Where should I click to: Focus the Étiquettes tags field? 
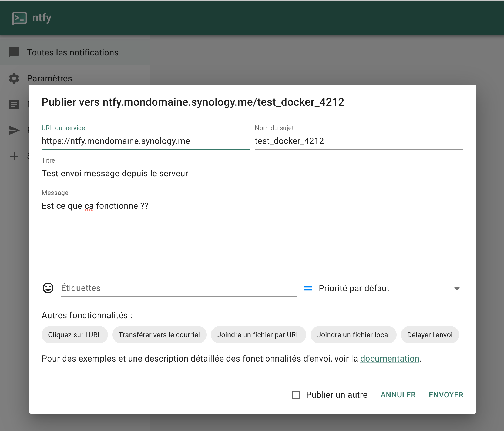pos(179,288)
